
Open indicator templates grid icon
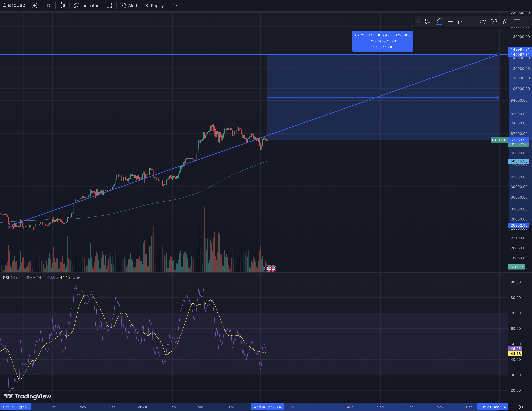click(109, 5)
